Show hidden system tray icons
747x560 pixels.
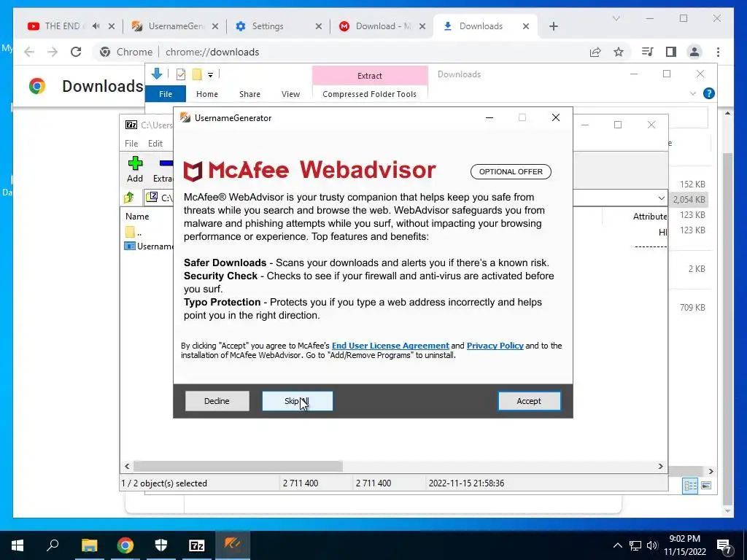pyautogui.click(x=617, y=545)
